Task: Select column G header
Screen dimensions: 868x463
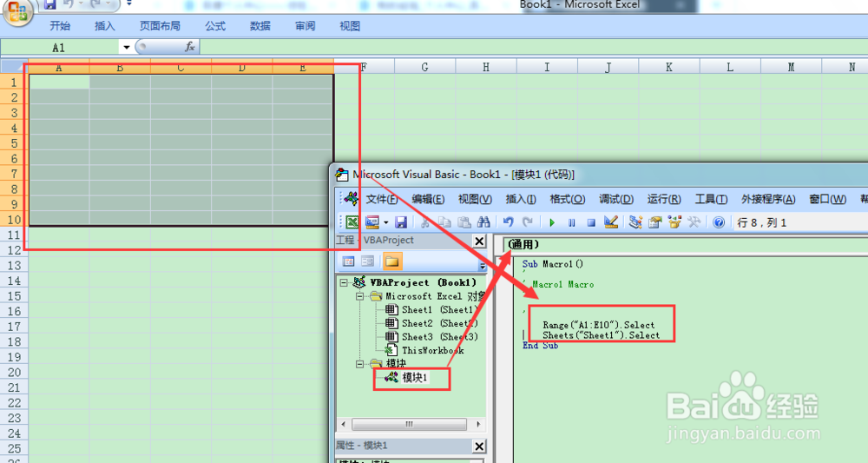Action: (424, 67)
